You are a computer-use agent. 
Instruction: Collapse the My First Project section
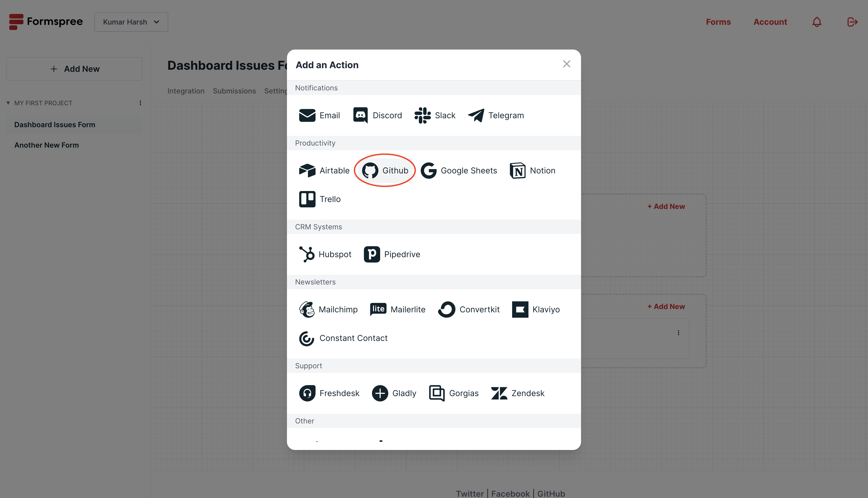click(8, 103)
